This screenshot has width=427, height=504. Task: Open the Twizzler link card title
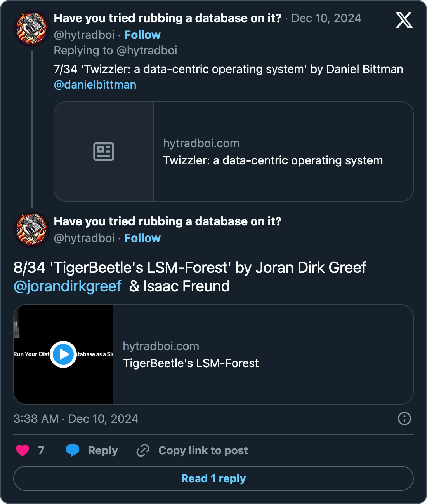(273, 160)
